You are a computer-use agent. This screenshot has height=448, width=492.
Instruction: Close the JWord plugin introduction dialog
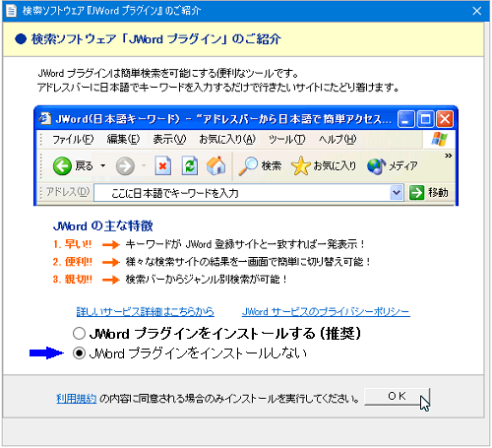pyautogui.click(x=476, y=11)
